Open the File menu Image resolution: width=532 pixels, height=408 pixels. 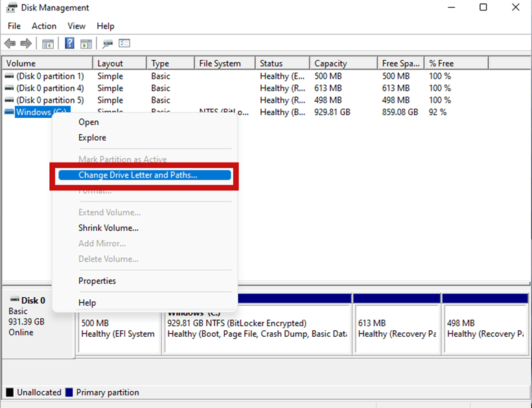click(14, 26)
